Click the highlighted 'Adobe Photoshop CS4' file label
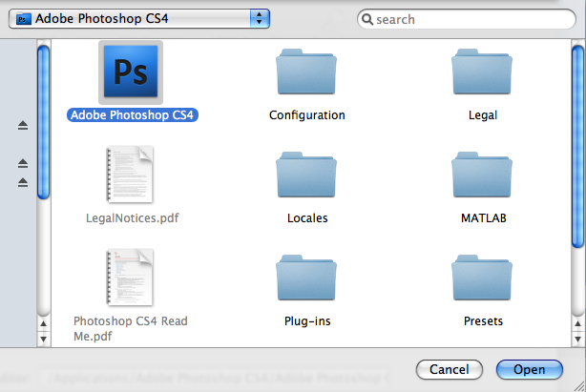The height and width of the screenshot is (392, 586). (x=133, y=115)
